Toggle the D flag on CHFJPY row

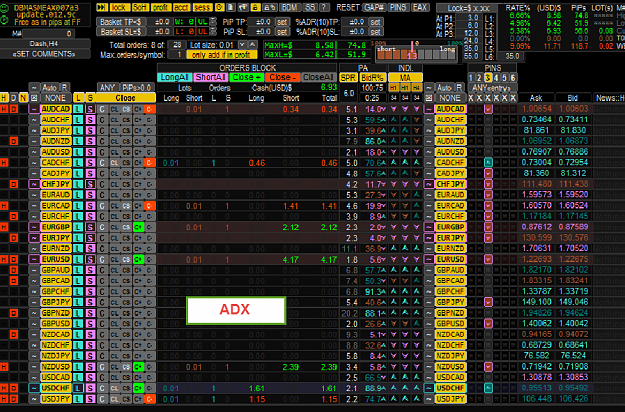click(14, 184)
